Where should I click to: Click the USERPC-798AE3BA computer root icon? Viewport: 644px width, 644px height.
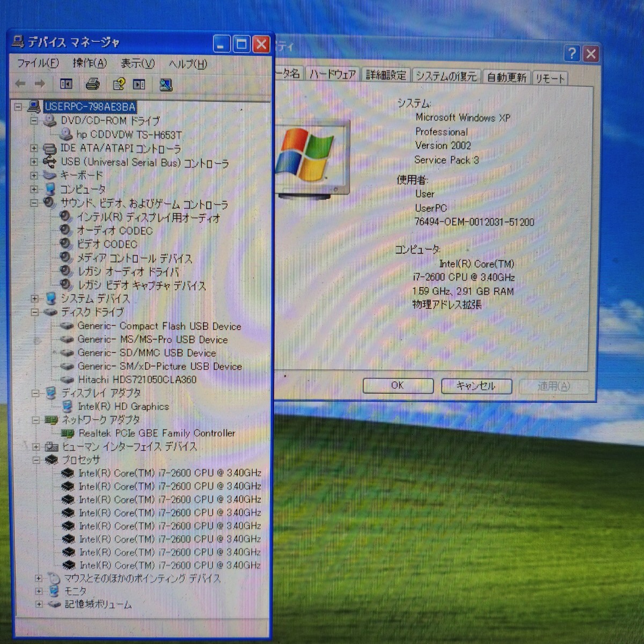pyautogui.click(x=34, y=107)
